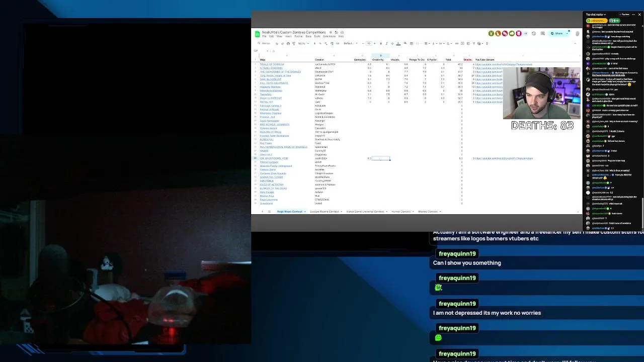
Task: Open the Edit menu
Action: tap(271, 36)
